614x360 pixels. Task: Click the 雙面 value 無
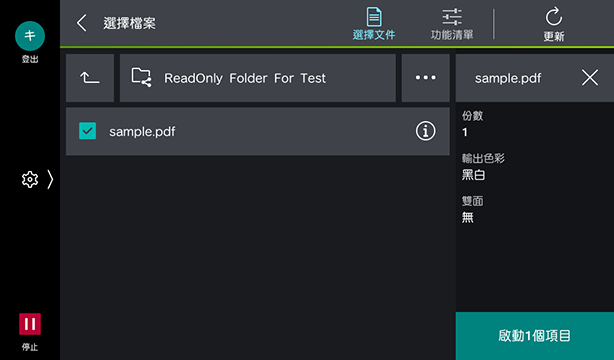tap(468, 217)
